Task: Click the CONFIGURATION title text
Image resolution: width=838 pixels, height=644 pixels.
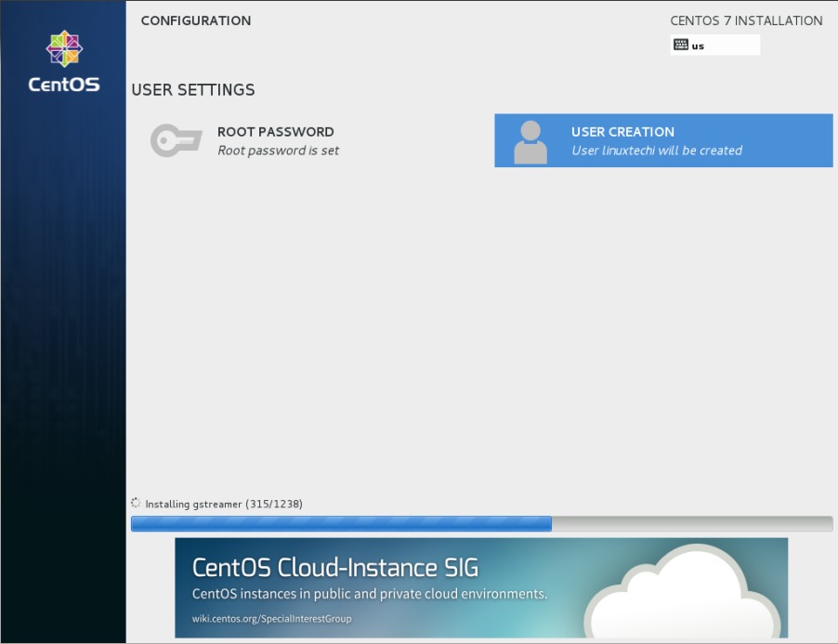Action: pos(196,20)
